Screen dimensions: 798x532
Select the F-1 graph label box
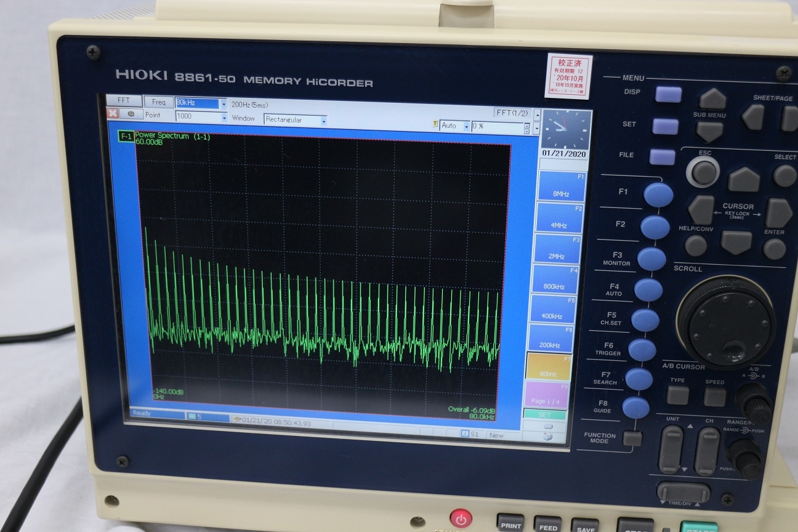tap(126, 137)
